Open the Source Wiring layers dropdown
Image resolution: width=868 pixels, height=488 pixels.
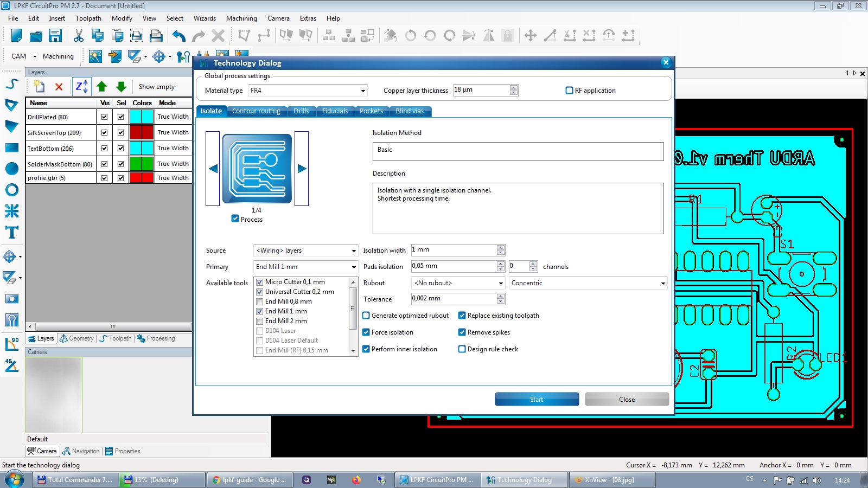[354, 251]
